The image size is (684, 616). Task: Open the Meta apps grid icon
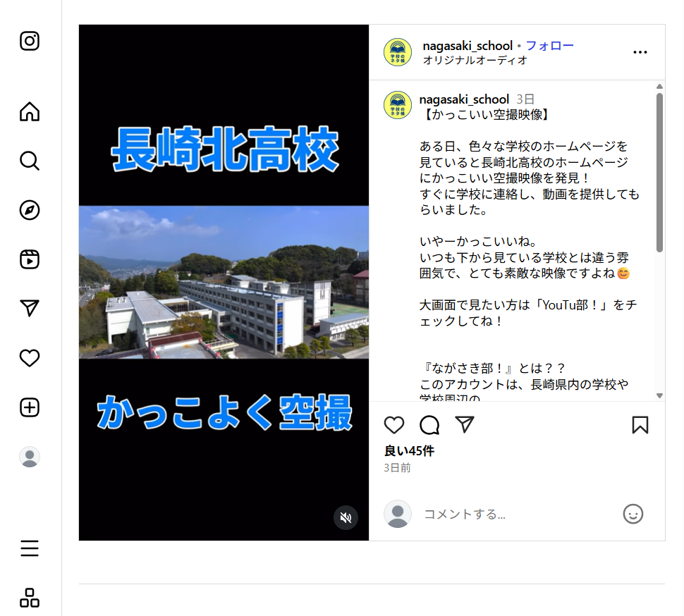[x=30, y=598]
